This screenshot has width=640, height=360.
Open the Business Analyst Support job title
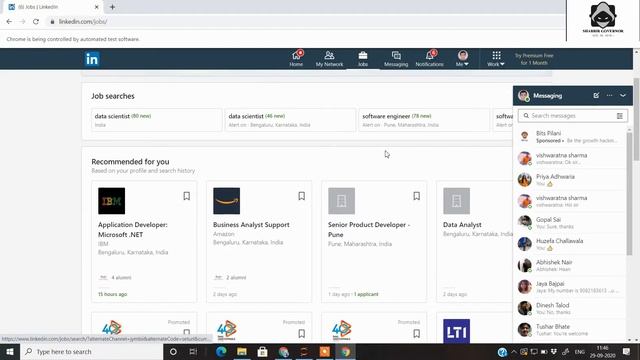pyautogui.click(x=251, y=224)
